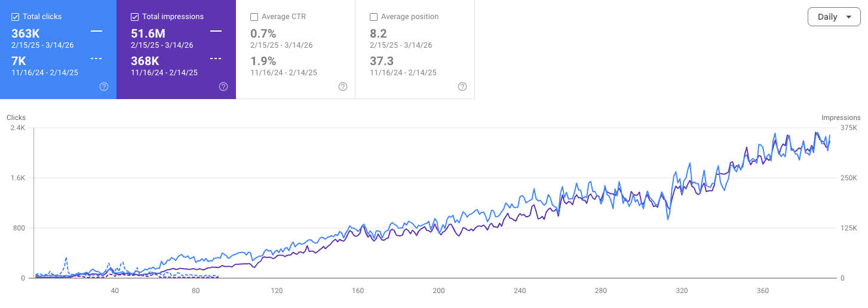868x308 pixels.
Task: Click the 200 label on x-axis
Action: [x=438, y=291]
